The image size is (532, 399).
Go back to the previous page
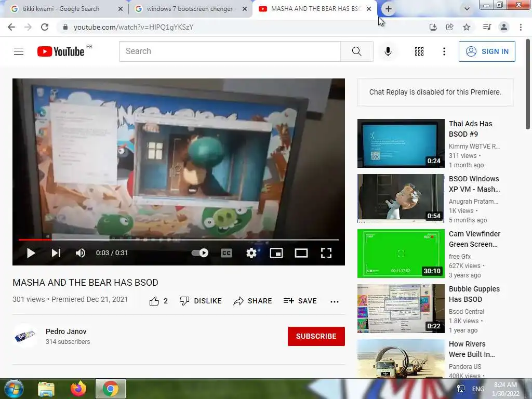(11, 27)
